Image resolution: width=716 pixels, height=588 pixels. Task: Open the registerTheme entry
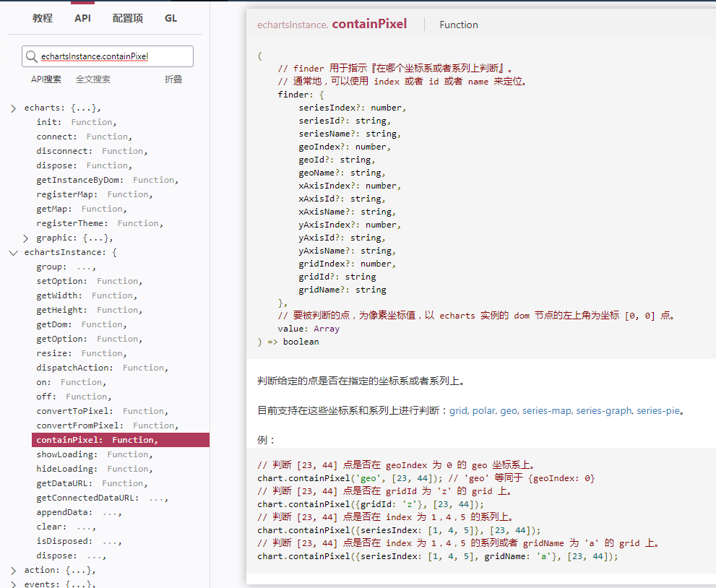click(100, 223)
